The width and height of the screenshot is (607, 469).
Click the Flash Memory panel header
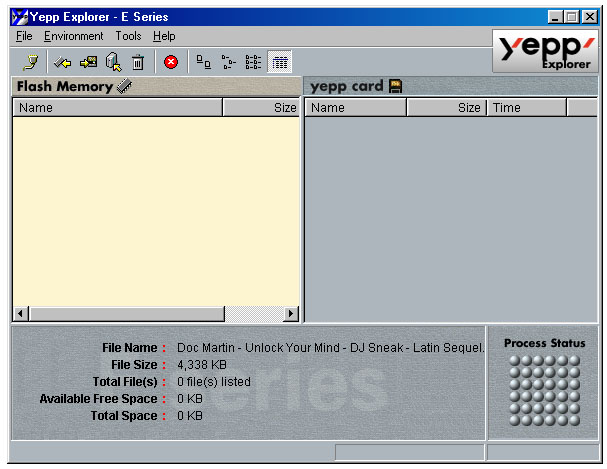[156, 86]
